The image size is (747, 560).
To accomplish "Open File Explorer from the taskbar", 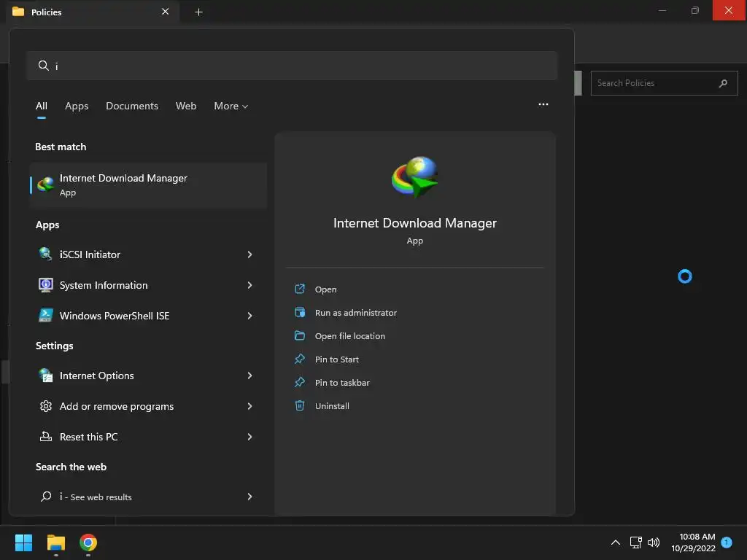I will coord(55,542).
